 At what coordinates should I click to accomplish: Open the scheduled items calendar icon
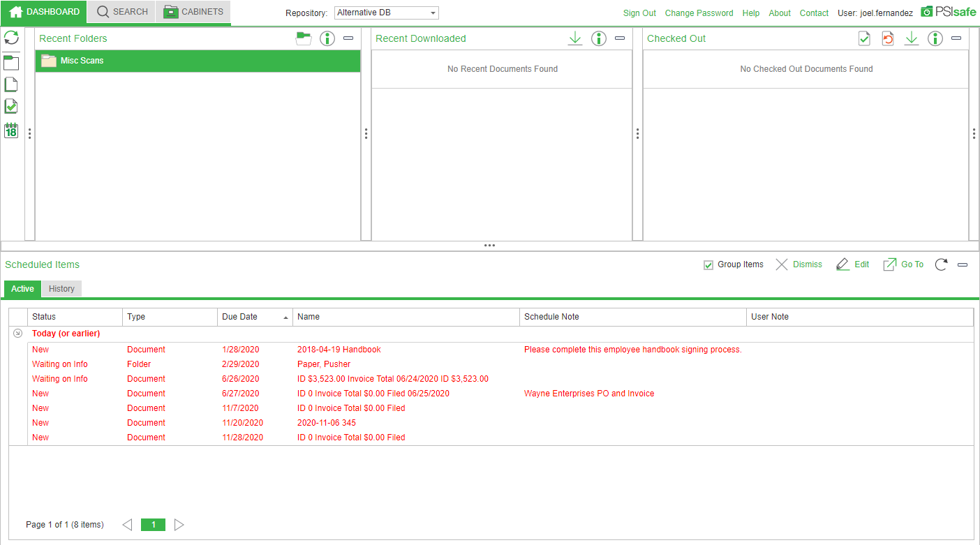pos(10,130)
